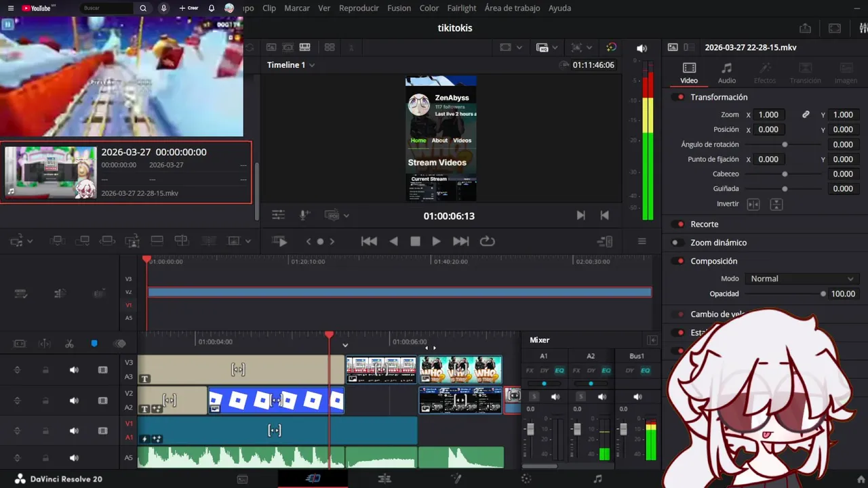This screenshot has width=868, height=488.
Task: Solo mixer channel A2
Action: click(x=580, y=396)
